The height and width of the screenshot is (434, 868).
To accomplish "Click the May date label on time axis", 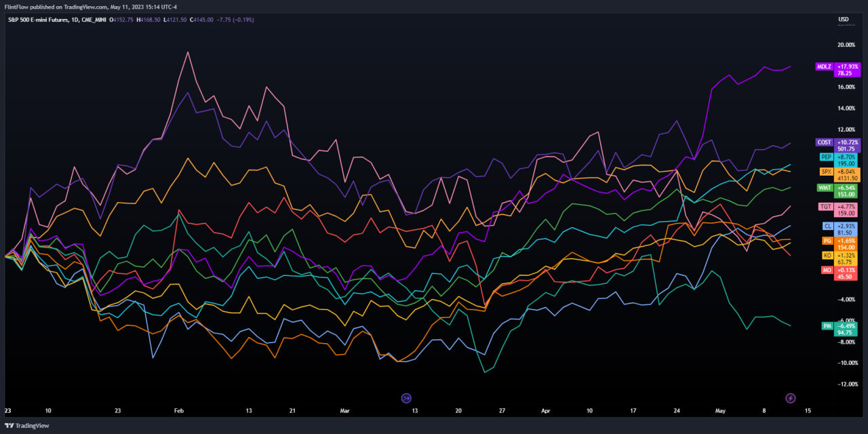I will (720, 411).
